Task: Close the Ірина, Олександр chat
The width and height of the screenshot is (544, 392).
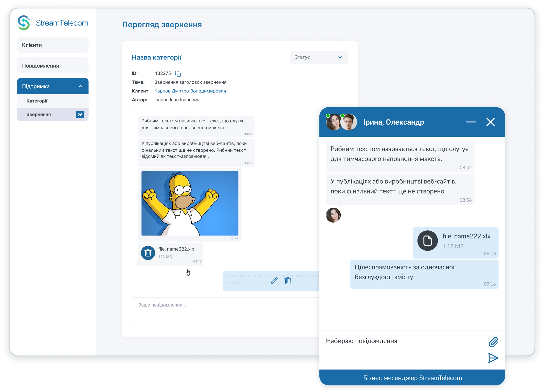Action: [491, 122]
